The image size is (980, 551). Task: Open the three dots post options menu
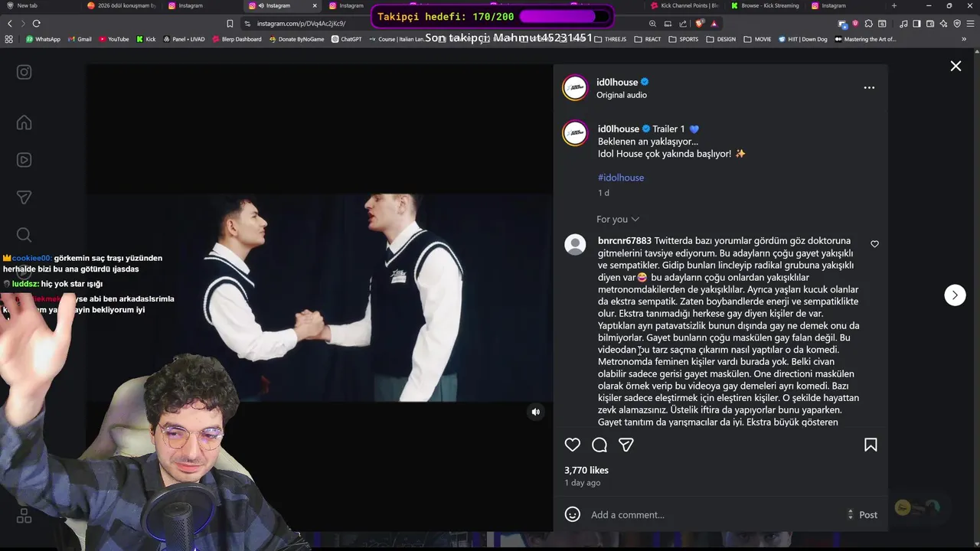[x=869, y=87]
